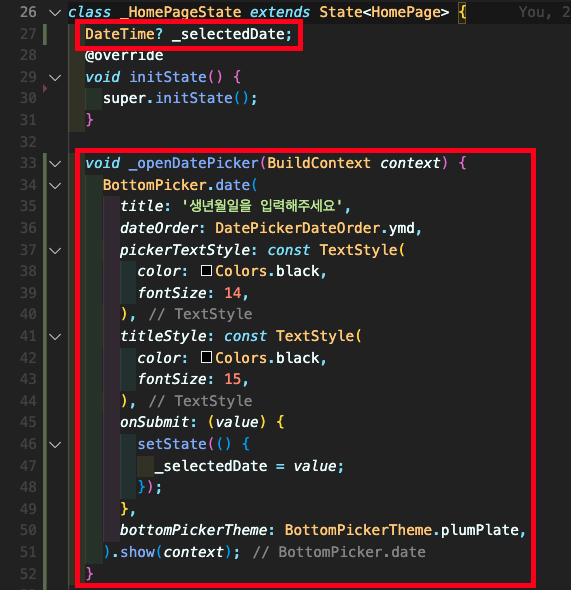The image size is (571, 590).
Task: Click the 'bottomPickerTheme' parameter name
Action: pos(194,530)
